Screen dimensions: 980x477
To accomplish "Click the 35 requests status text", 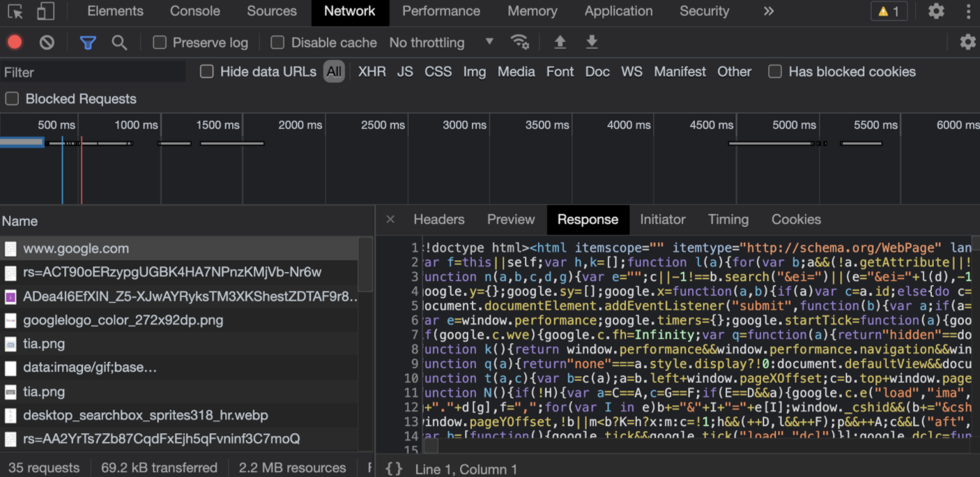I will pyautogui.click(x=45, y=468).
